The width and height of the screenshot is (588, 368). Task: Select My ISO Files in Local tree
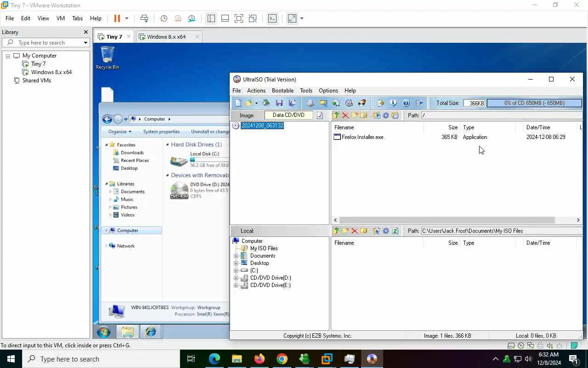tap(264, 248)
